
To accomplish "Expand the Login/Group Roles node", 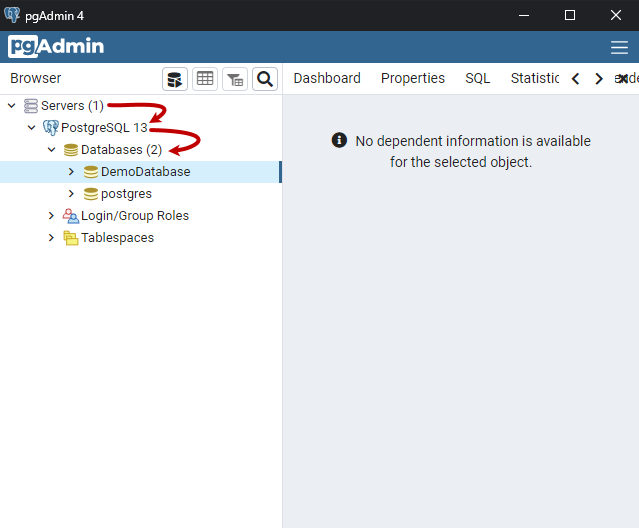I will pyautogui.click(x=51, y=216).
